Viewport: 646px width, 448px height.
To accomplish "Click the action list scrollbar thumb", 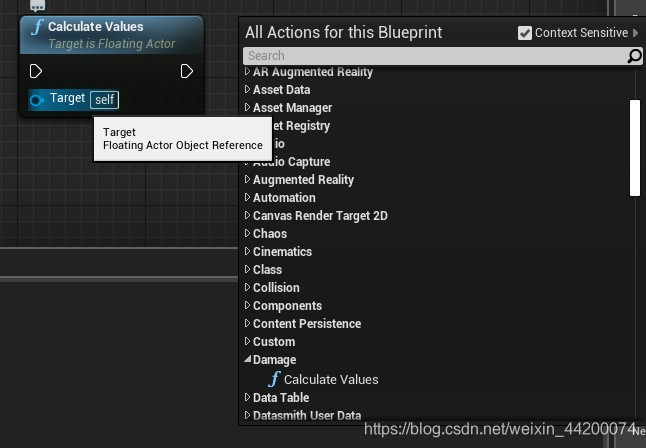I will (x=634, y=148).
